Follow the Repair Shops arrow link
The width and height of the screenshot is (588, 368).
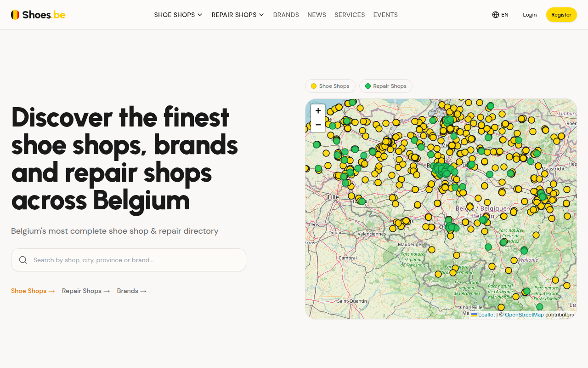(x=86, y=291)
